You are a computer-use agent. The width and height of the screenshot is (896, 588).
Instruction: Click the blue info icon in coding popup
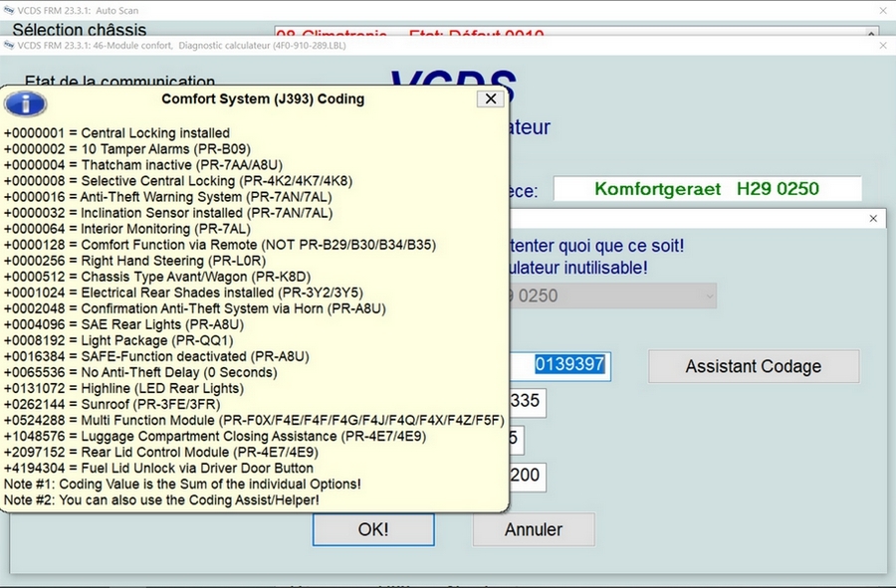(25, 103)
